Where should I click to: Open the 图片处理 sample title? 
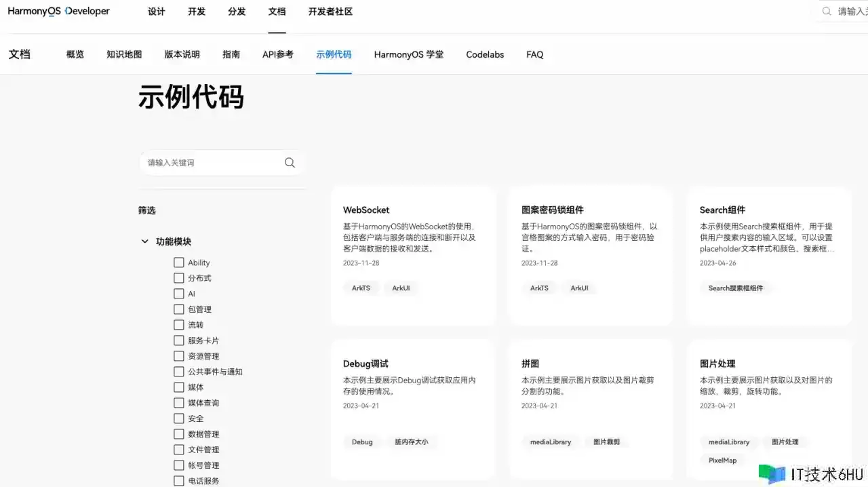[x=717, y=364]
